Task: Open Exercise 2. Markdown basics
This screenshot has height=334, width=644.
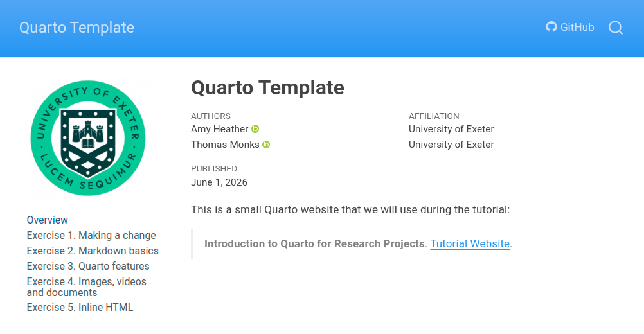Action: (93, 251)
